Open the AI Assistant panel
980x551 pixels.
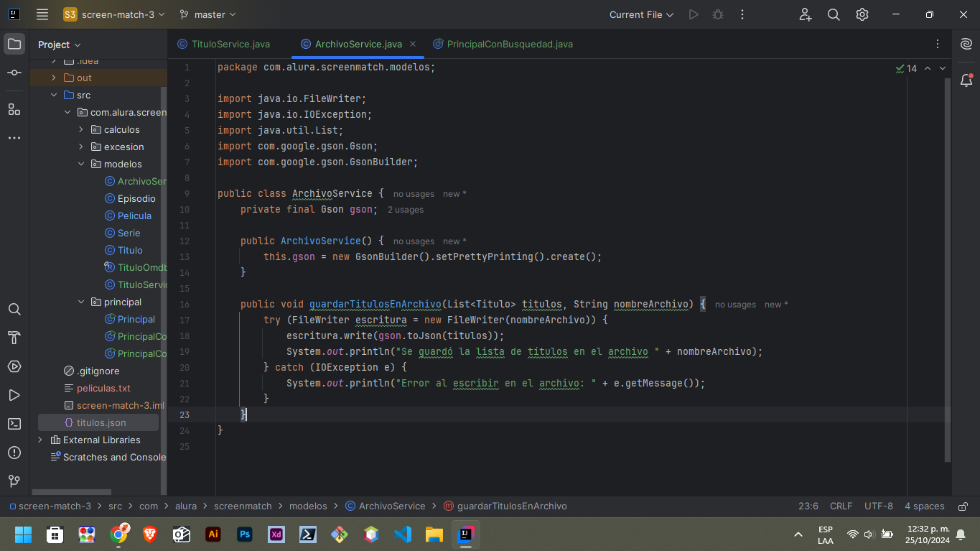click(966, 45)
